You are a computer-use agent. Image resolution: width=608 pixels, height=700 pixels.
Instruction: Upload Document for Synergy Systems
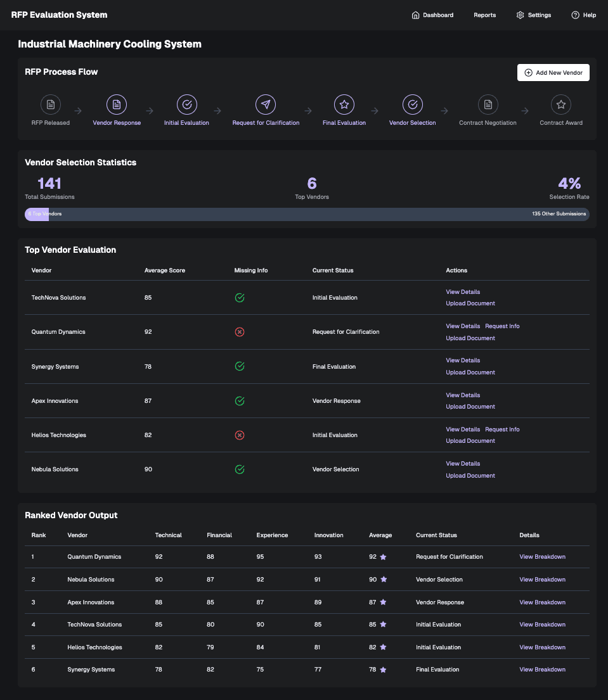470,372
